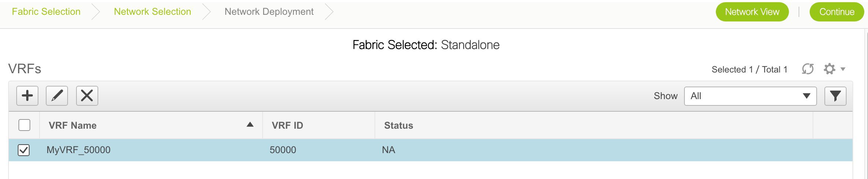
Task: Click the VRF ID column header
Action: 287,125
